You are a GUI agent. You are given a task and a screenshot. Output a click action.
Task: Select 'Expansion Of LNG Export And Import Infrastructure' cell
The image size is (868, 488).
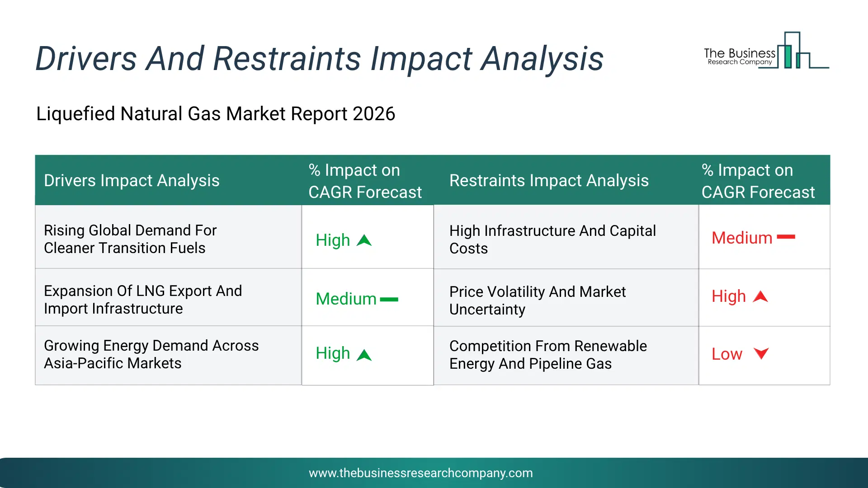pos(168,298)
